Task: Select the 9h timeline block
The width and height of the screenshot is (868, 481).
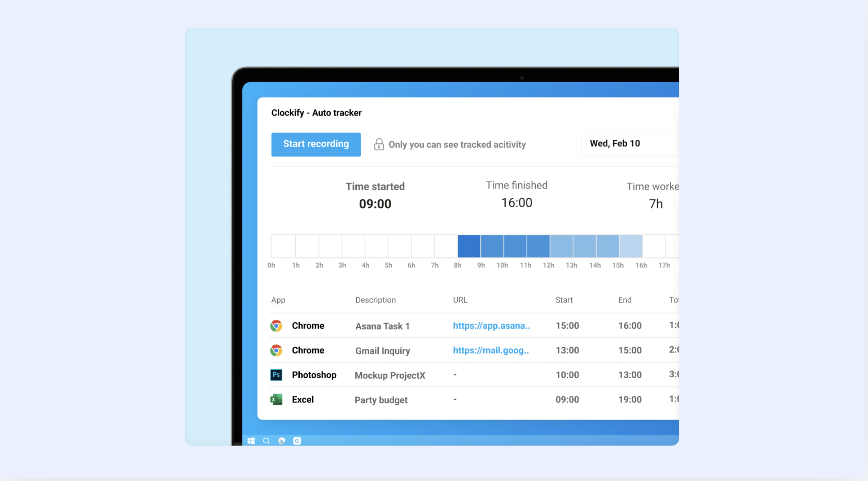Action: (x=492, y=246)
